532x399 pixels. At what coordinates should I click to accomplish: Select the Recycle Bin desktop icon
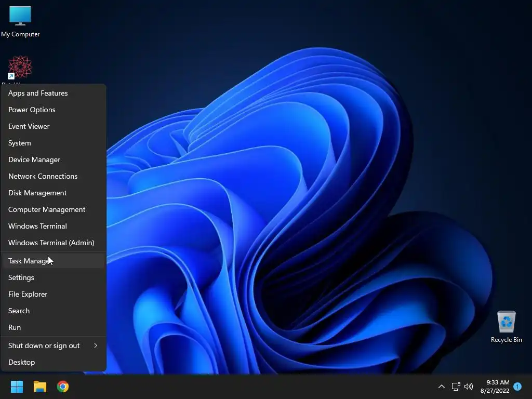tap(506, 327)
